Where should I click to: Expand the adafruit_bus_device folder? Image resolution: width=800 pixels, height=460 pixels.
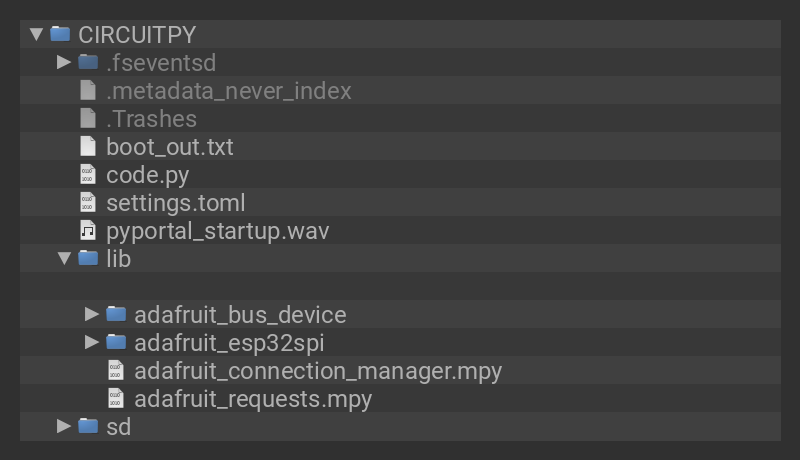[x=92, y=314]
